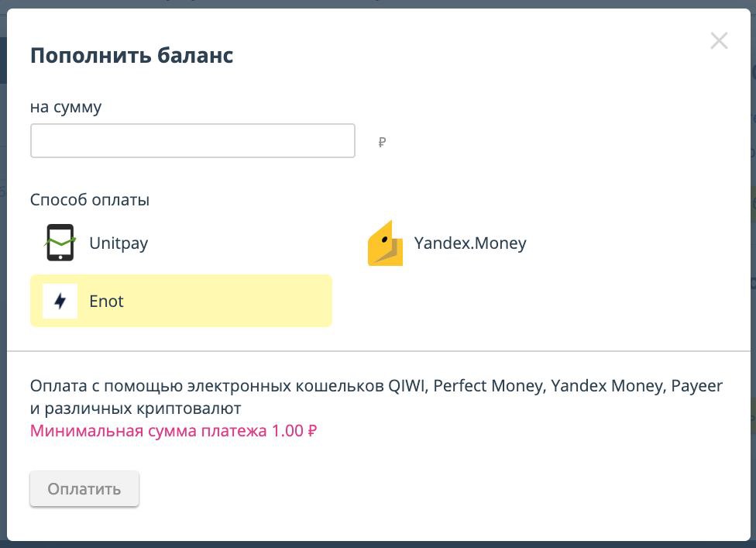756x548 pixels.
Task: Click the Минимальная сумма платежа notice
Action: pos(174,431)
